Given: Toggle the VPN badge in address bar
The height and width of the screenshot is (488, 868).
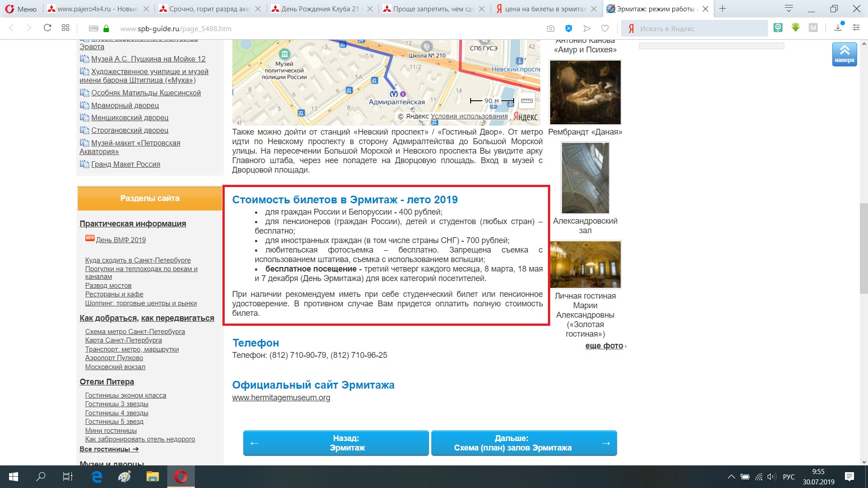Looking at the screenshot, I should [x=94, y=28].
